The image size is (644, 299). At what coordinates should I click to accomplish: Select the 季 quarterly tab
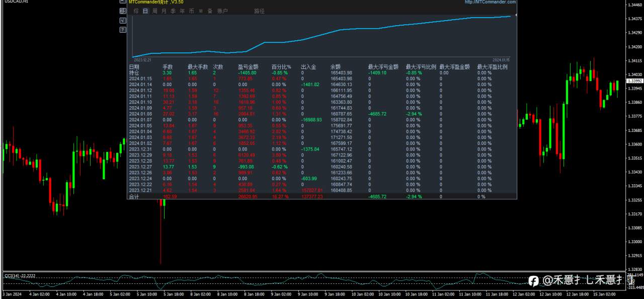pos(173,11)
